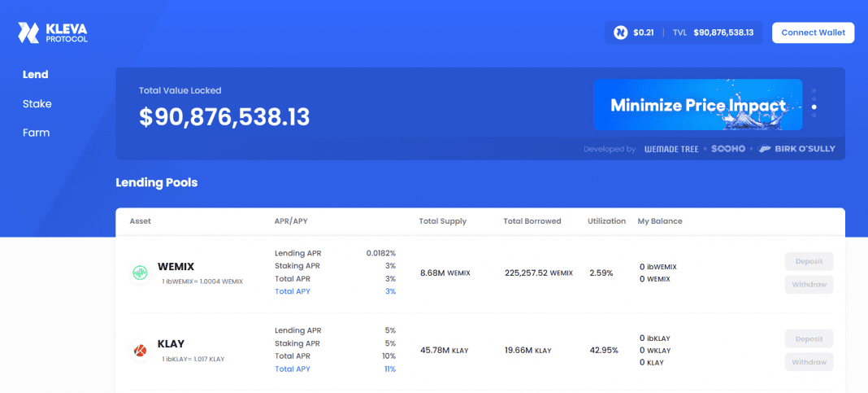This screenshot has height=393, width=868.
Task: Click the APR/APY column header
Action: pyautogui.click(x=291, y=221)
